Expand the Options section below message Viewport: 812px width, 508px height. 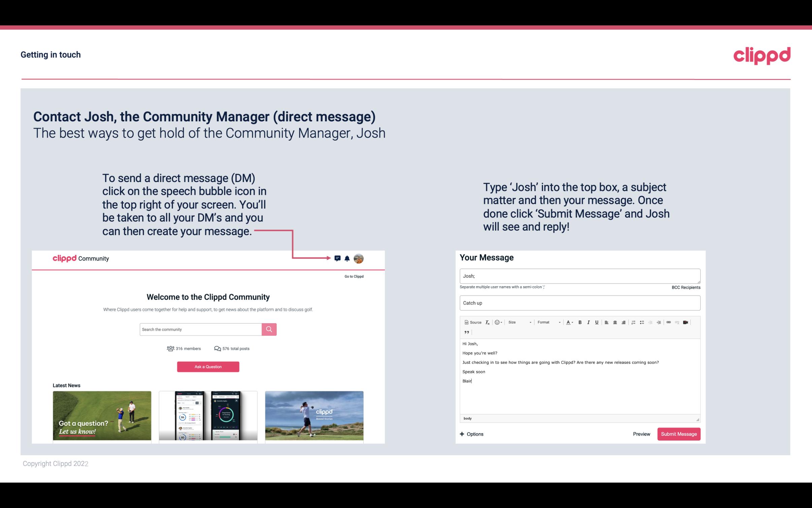click(x=470, y=434)
